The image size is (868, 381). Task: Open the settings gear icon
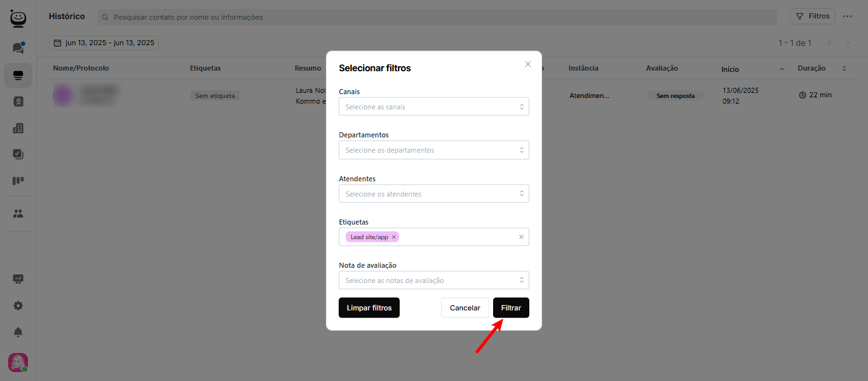coord(18,305)
